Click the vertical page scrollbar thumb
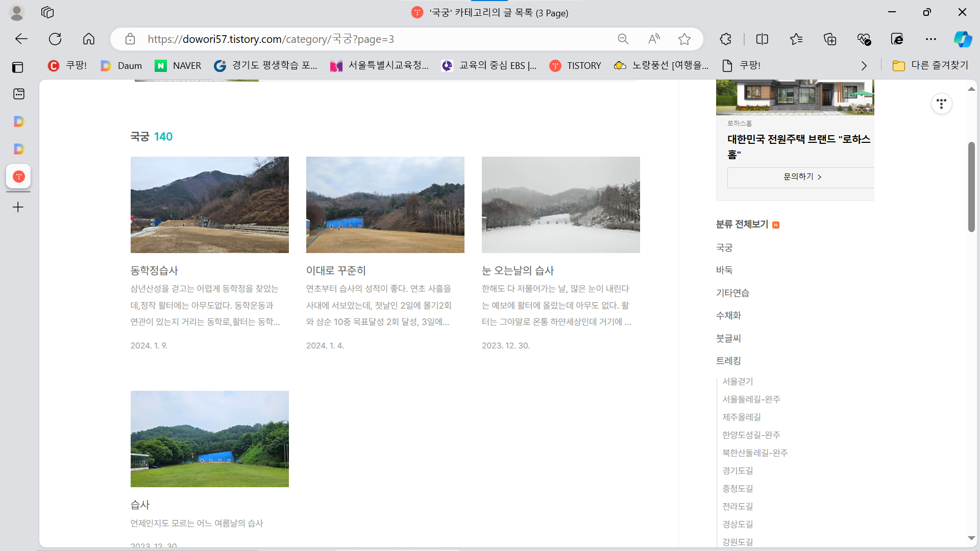The width and height of the screenshot is (980, 551). pyautogui.click(x=971, y=187)
